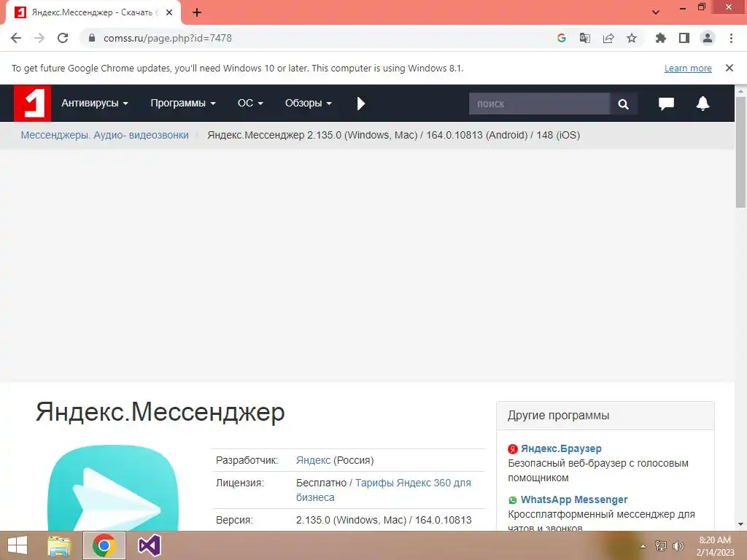The height and width of the screenshot is (560, 747).
Task: Open Chrome's three-dot menu
Action: pyautogui.click(x=731, y=38)
